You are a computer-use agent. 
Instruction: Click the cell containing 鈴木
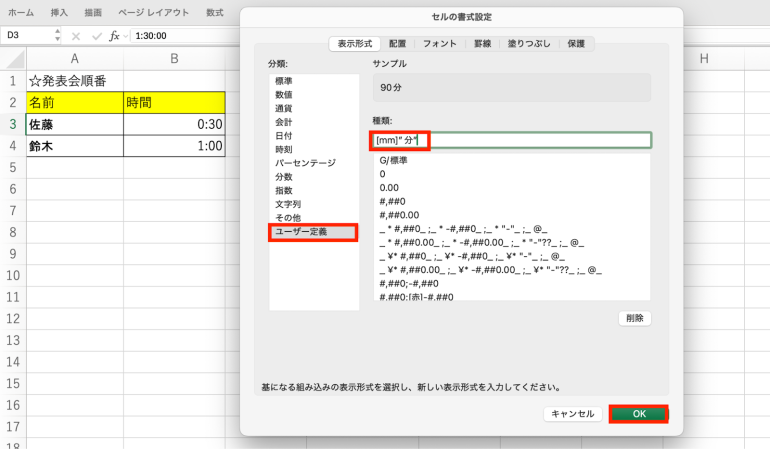(75, 146)
